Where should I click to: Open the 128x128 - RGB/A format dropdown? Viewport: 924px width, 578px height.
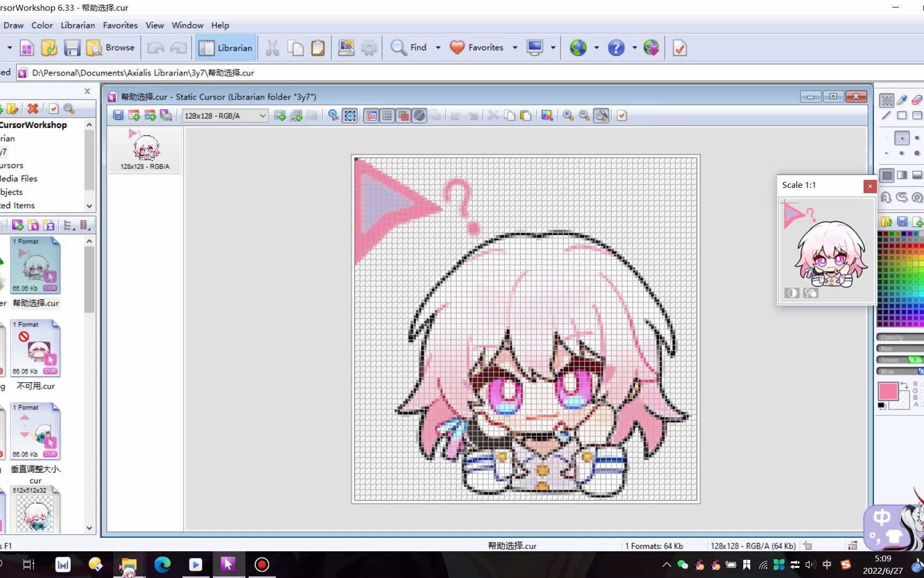[x=225, y=116]
